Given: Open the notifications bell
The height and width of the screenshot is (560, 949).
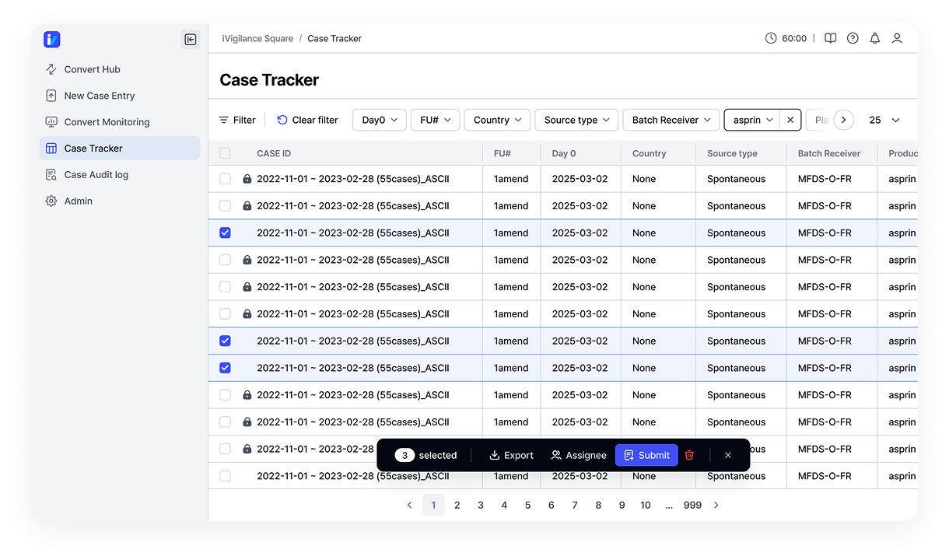Looking at the screenshot, I should [874, 38].
